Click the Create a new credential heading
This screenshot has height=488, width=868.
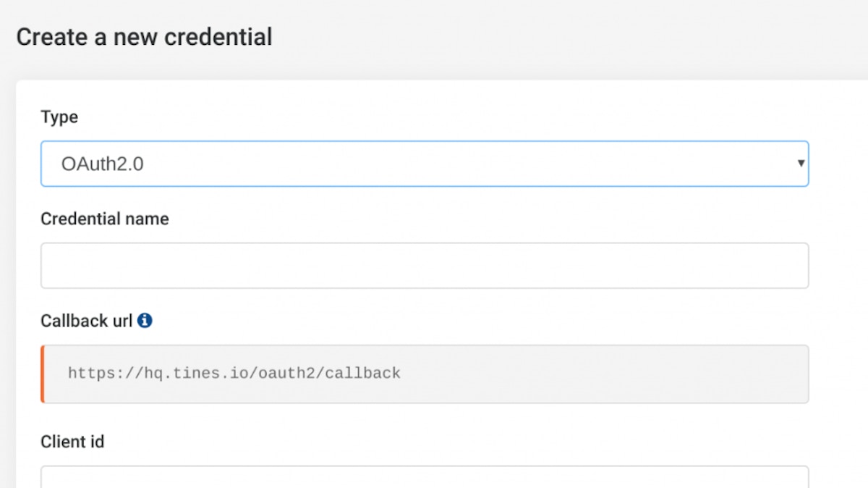pos(144,37)
